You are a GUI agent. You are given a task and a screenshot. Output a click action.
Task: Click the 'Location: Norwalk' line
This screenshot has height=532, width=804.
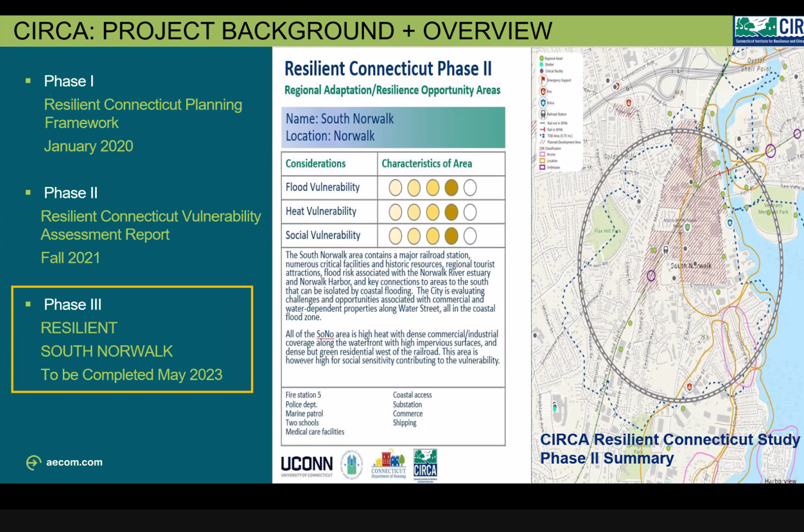330,136
